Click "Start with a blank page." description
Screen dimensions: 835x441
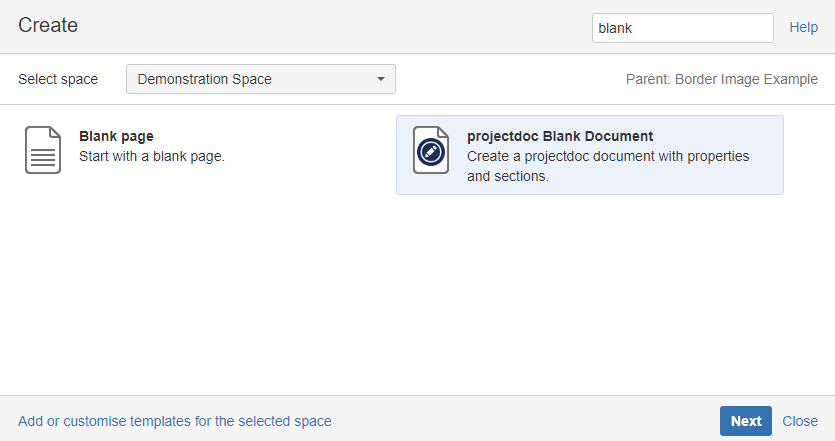coord(152,156)
